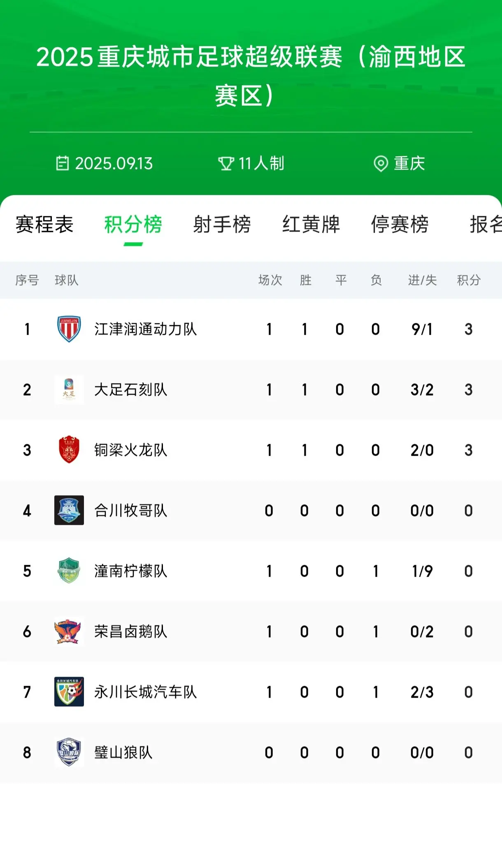
Task: Tap the 荣昌卤鹅队 team emblem
Action: click(69, 631)
